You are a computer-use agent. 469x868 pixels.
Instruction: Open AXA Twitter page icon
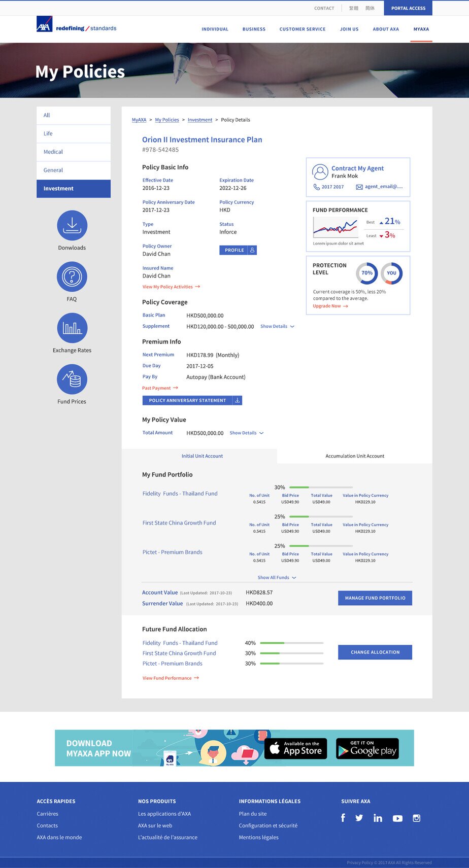(359, 818)
